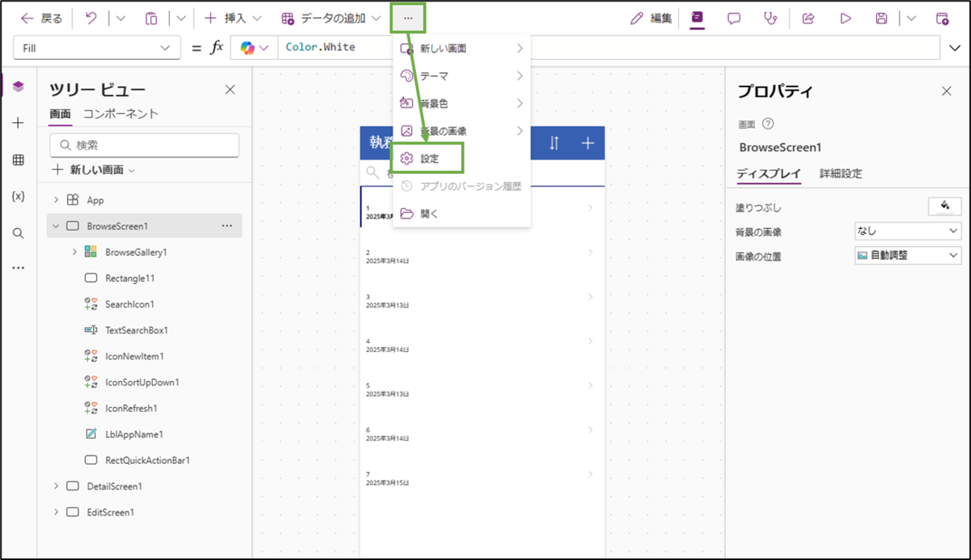971x560 pixels.
Task: Open Search icon in left sidebar
Action: tap(19, 233)
